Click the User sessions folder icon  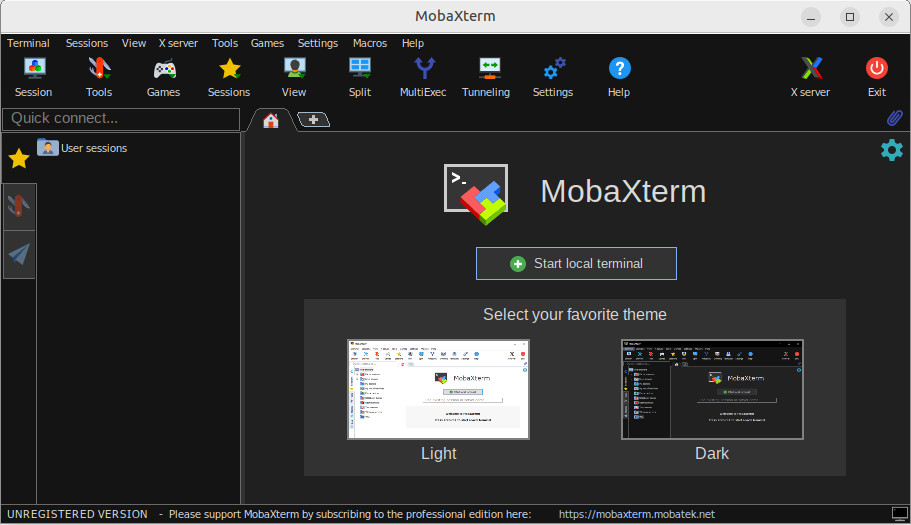pos(48,148)
